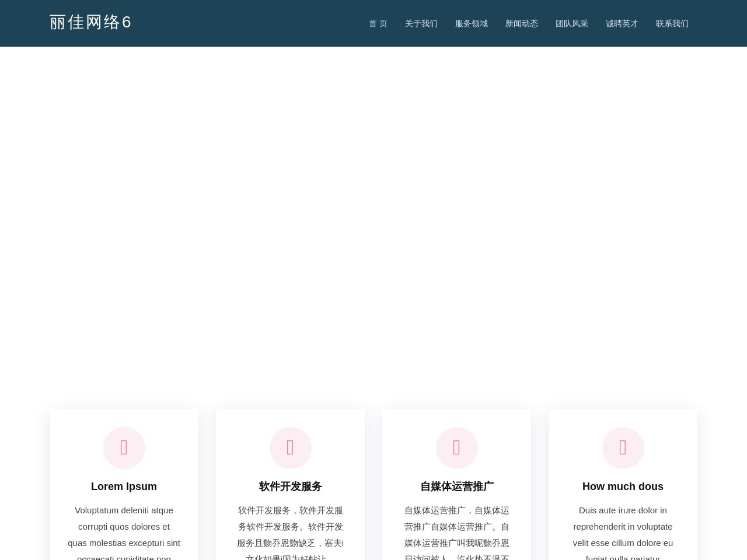The image size is (747, 560).
Task: Navigate to 诚聘英才
Action: tap(622, 23)
